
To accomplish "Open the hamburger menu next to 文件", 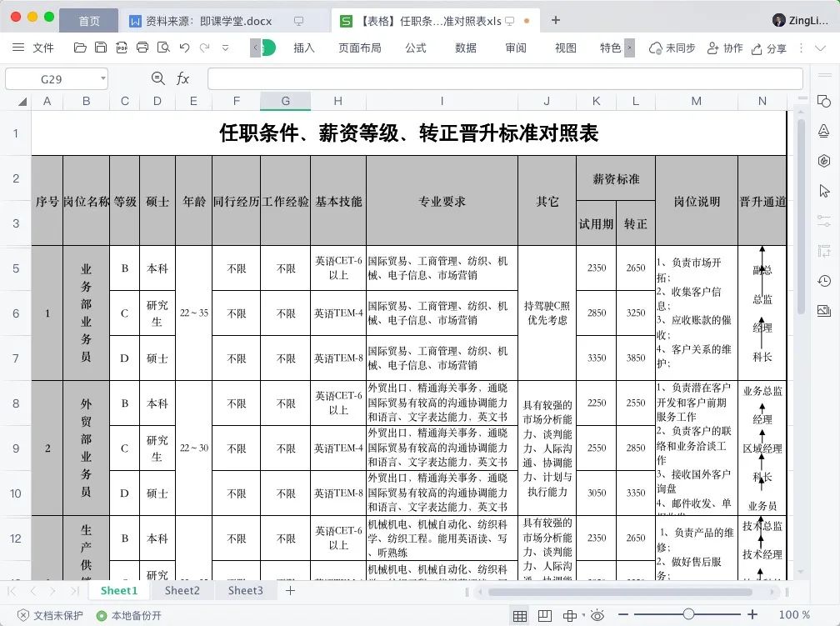I will (18, 48).
